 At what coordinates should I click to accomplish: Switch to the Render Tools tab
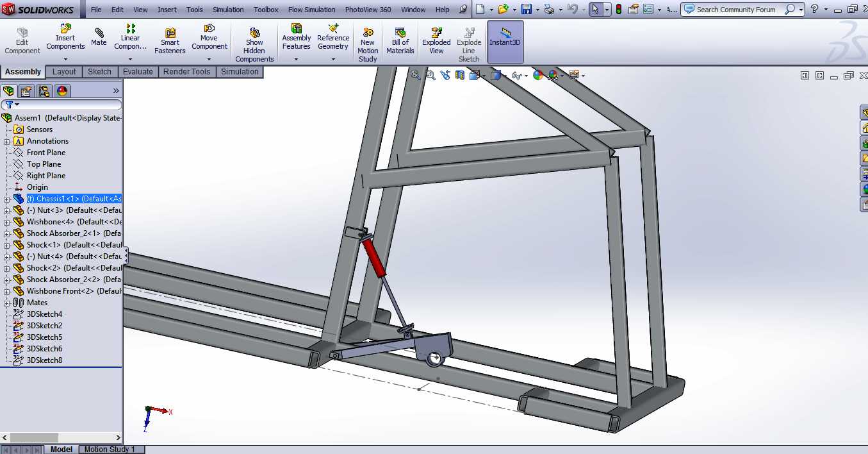(x=186, y=72)
